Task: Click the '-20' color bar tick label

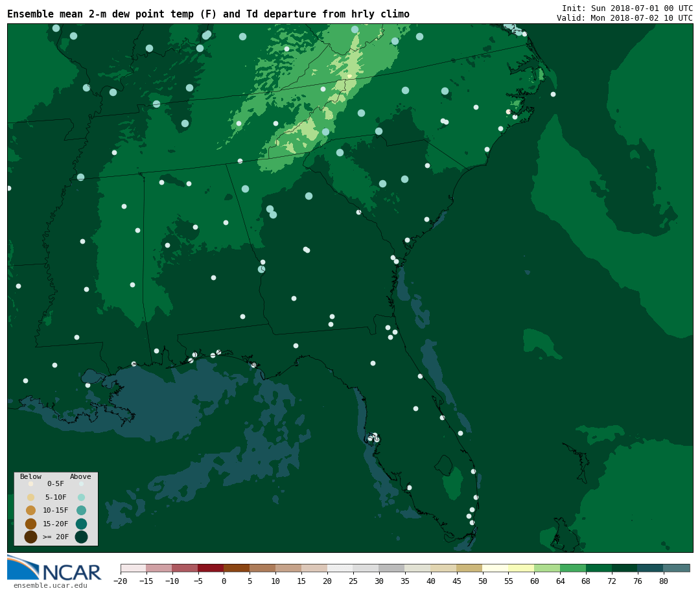Action: pos(120,581)
